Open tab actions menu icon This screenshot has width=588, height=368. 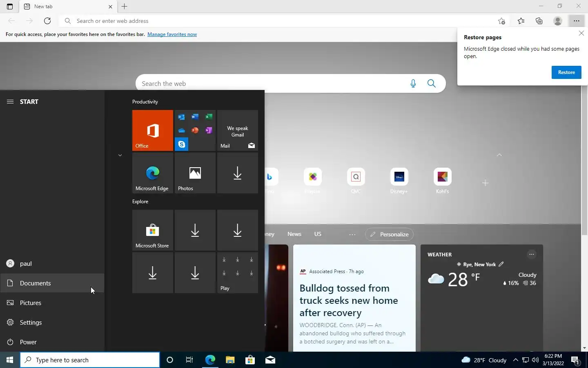tap(10, 7)
